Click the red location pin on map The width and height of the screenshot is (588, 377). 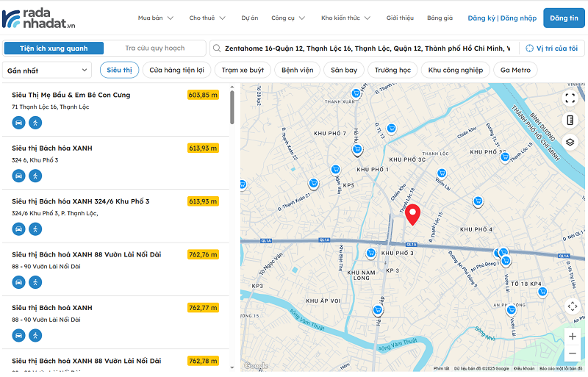tap(413, 214)
